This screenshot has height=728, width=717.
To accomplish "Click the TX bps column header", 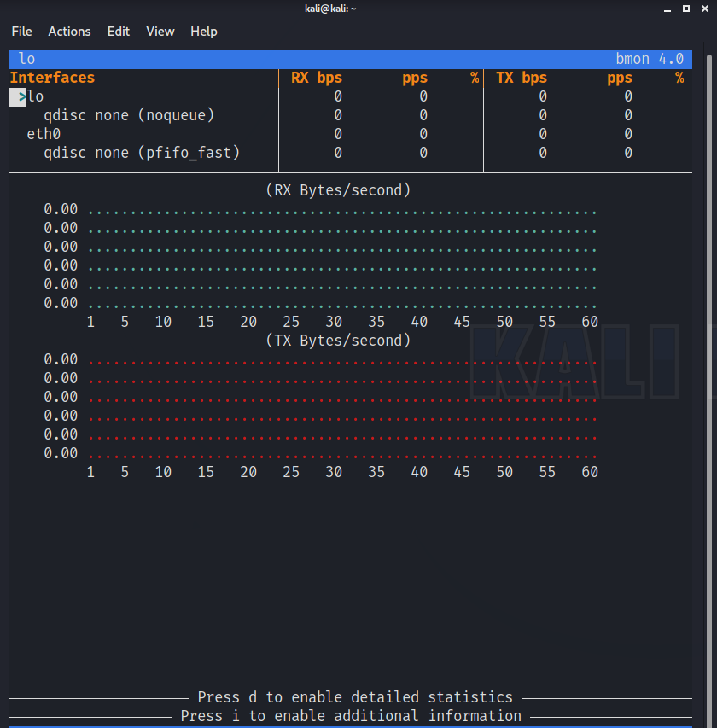I will tap(522, 78).
